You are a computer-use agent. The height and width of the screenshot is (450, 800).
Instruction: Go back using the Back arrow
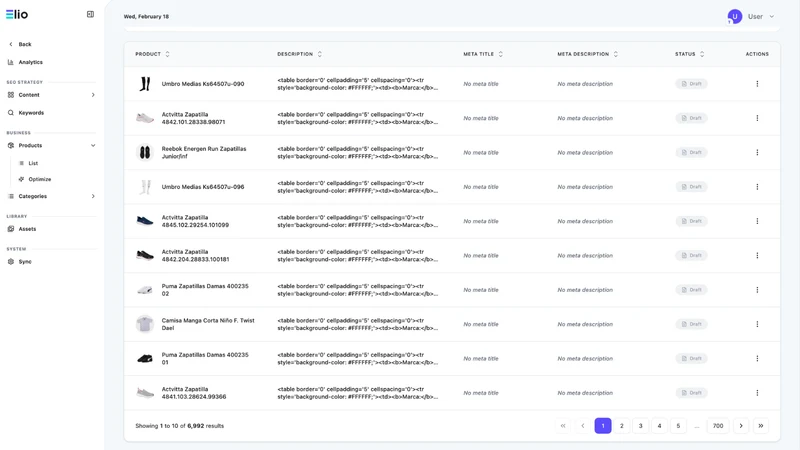(x=11, y=44)
